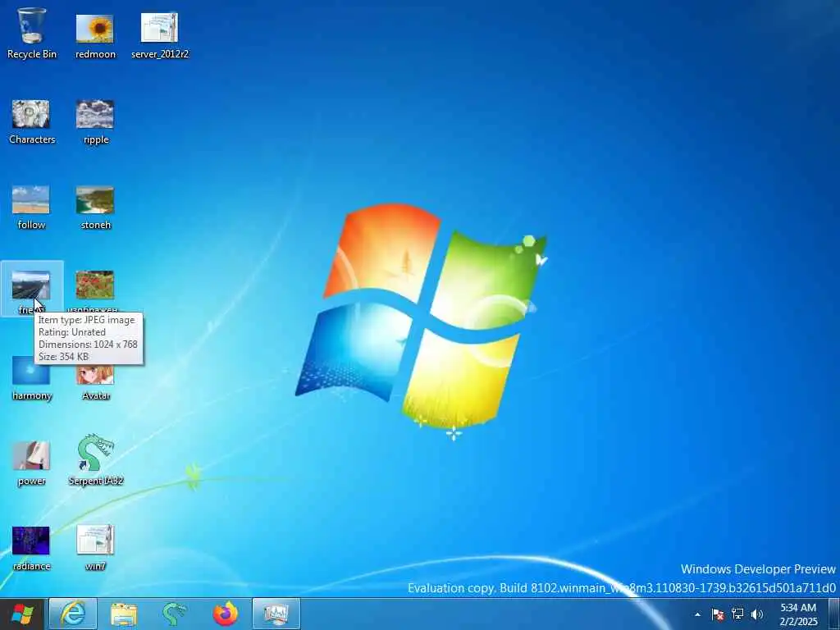Select the power image icon
The image size is (840, 630).
31,463
